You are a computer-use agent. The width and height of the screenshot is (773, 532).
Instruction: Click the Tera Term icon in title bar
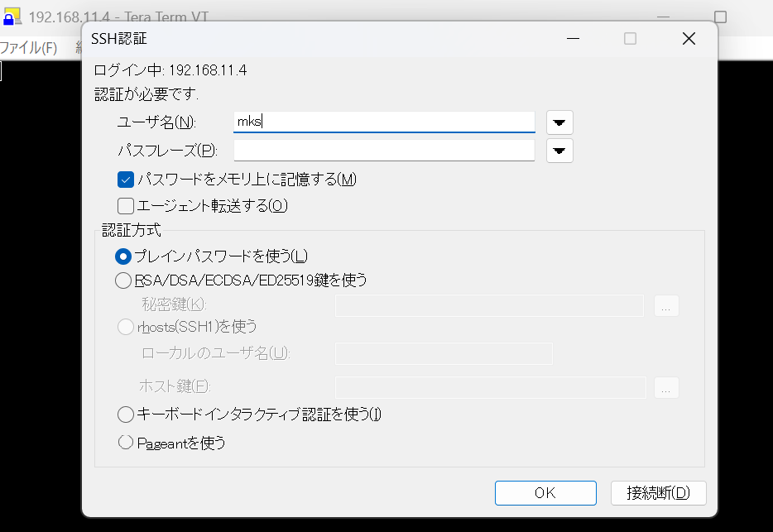pyautogui.click(x=12, y=17)
